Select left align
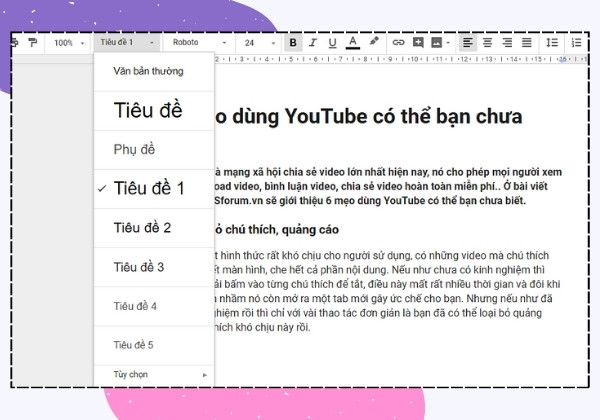Screen dimensions: 600x420 tap(468, 42)
